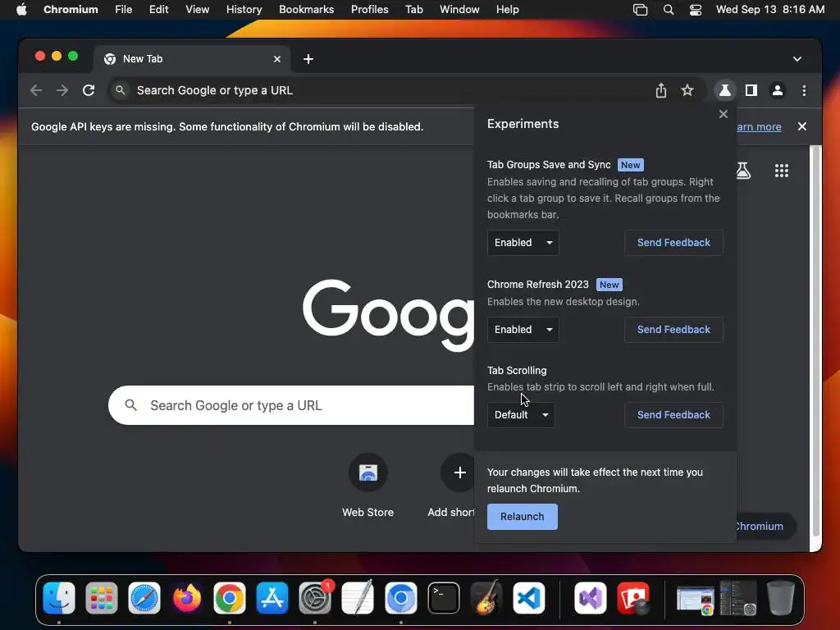Click the Add shortcut plus tile

(x=459, y=472)
